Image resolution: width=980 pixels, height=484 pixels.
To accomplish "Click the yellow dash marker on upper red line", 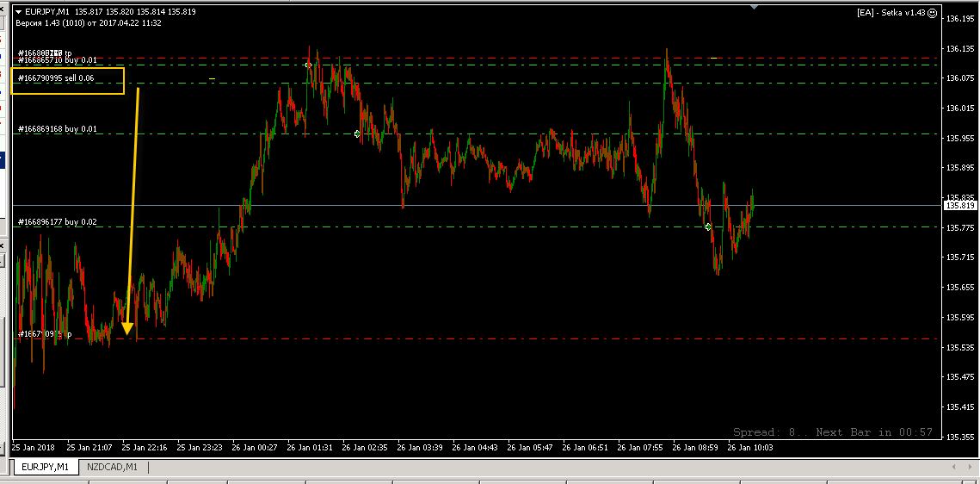I will (713, 59).
